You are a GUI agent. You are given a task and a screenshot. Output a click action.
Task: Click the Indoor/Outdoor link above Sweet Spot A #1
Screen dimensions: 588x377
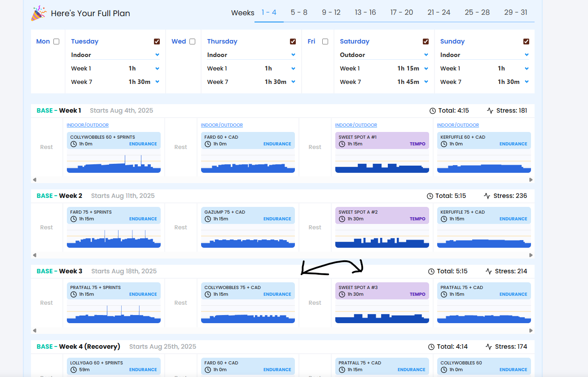click(x=356, y=125)
